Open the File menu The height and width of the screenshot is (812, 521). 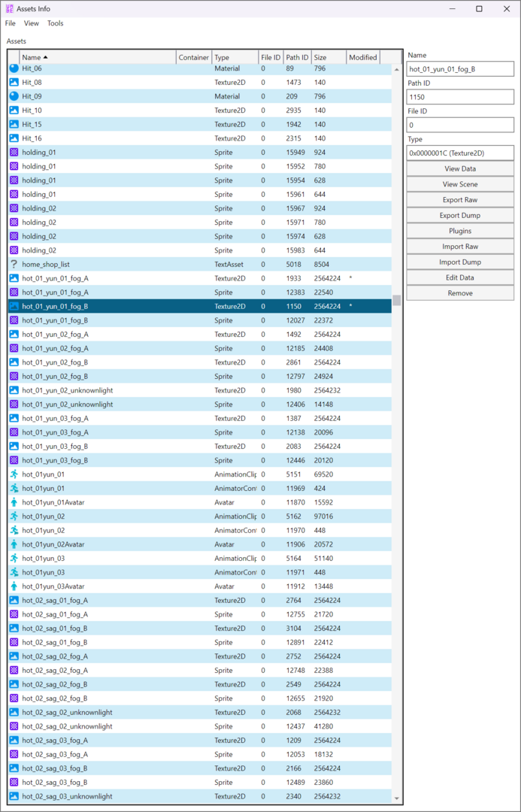[x=11, y=23]
